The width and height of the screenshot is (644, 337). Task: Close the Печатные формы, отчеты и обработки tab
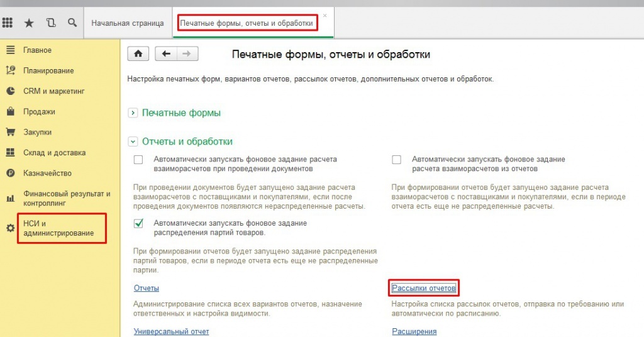click(325, 16)
